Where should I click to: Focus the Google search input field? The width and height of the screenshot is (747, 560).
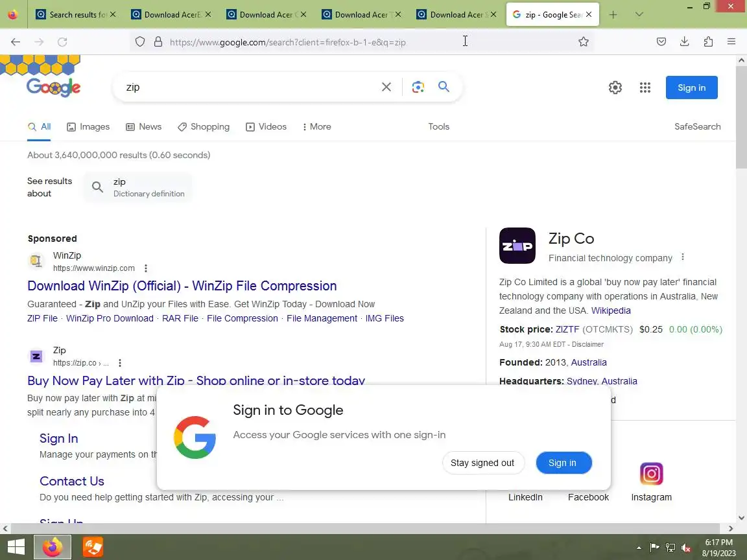(x=248, y=87)
